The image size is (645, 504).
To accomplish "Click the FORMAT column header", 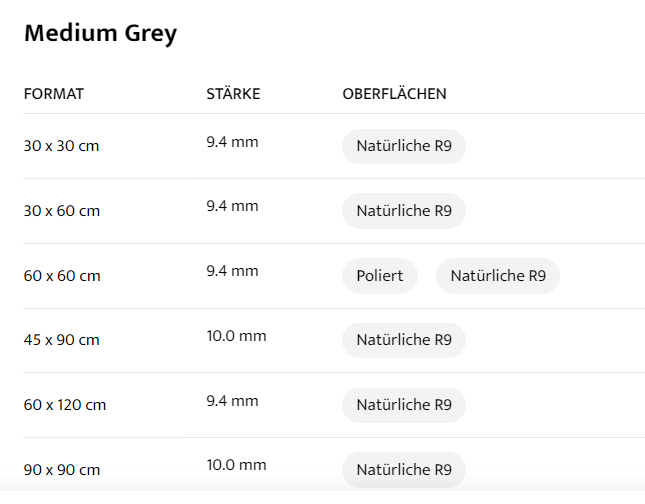I will click(x=54, y=94).
